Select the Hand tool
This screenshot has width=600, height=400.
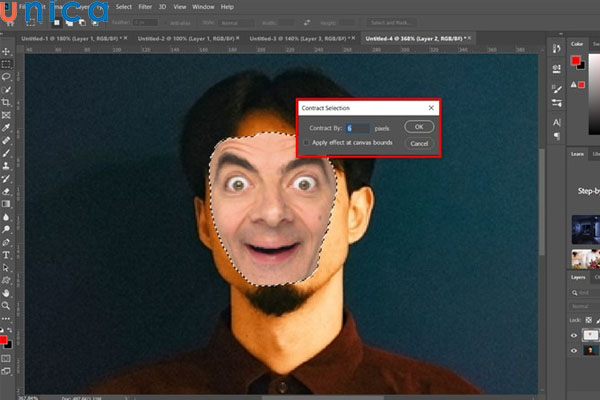6,293
